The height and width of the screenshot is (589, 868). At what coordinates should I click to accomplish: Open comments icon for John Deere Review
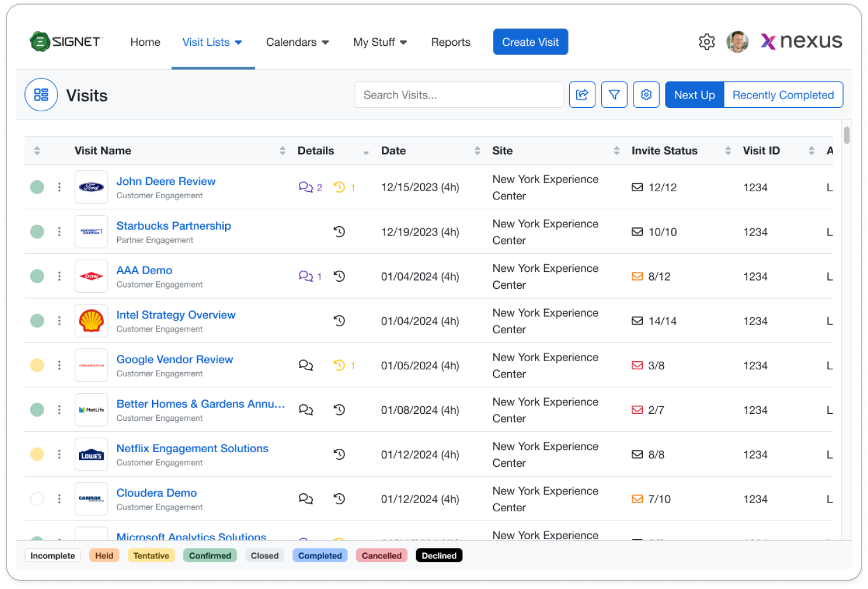point(306,187)
